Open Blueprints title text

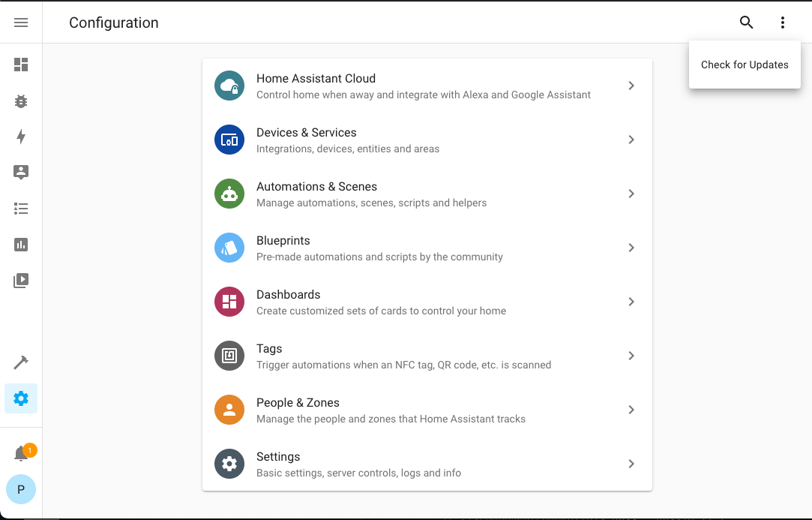coord(283,241)
